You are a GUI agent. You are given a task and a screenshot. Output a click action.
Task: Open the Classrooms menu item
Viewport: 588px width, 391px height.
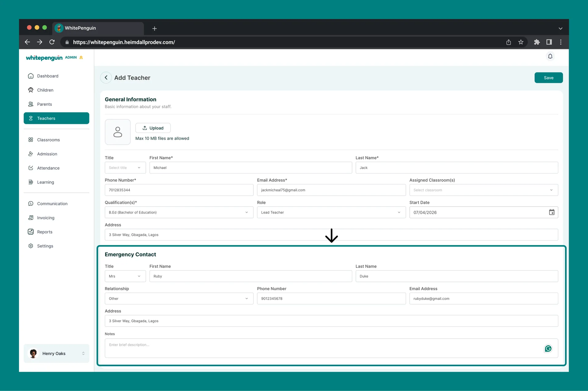[56, 140]
